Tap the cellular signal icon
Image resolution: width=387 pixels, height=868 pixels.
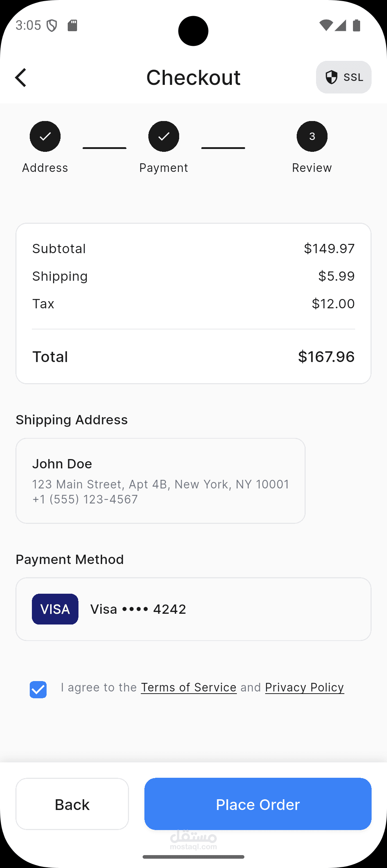(x=340, y=25)
